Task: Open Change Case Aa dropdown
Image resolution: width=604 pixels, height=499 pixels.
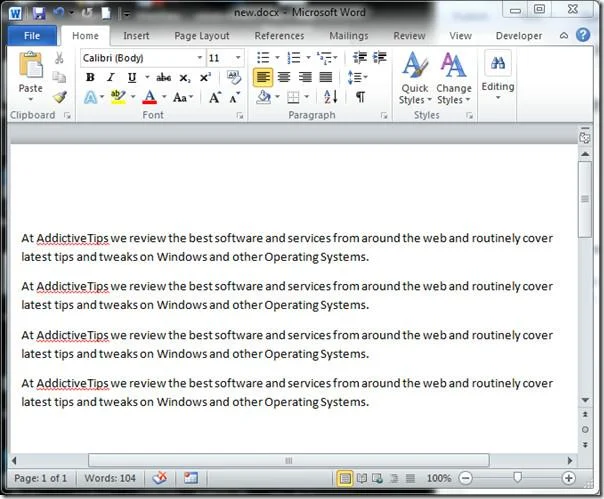Action: (183, 97)
